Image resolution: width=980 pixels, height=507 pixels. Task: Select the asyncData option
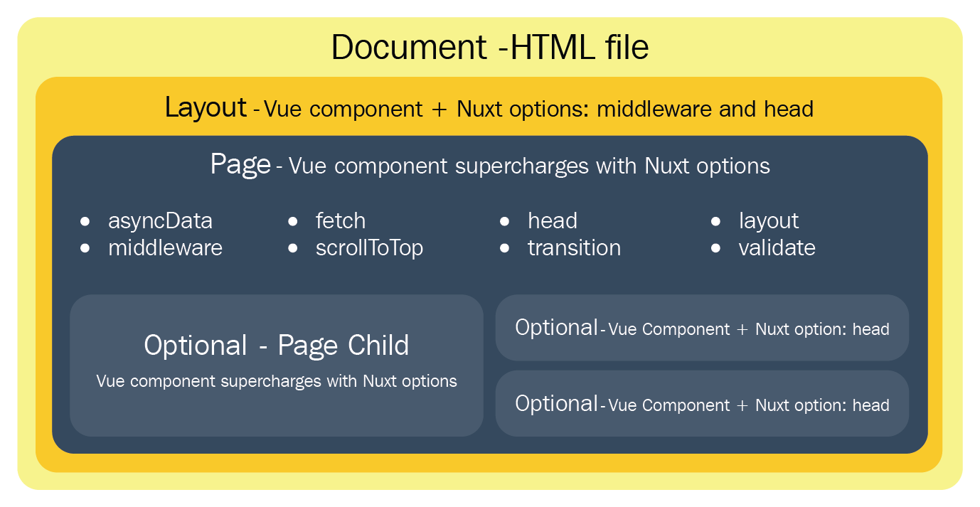click(160, 221)
